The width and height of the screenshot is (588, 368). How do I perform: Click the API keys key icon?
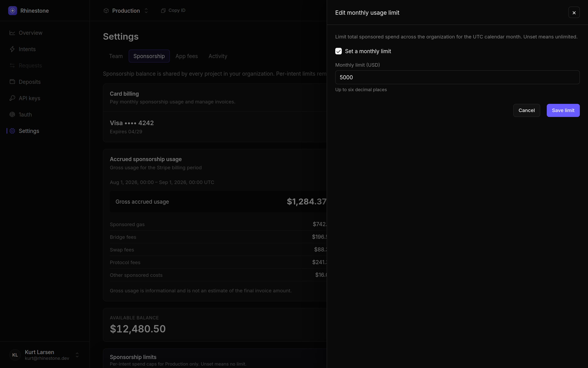12,98
